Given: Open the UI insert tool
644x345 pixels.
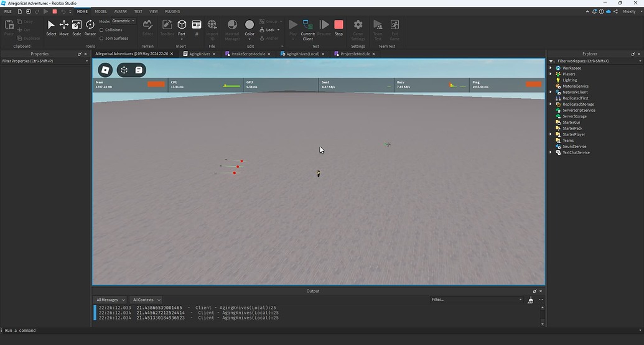Looking at the screenshot, I should 197,27.
